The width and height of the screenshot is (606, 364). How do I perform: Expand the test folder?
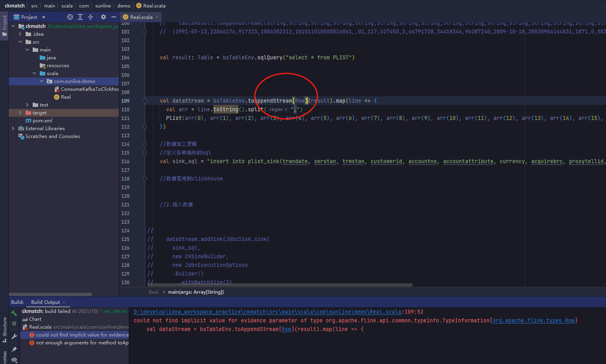click(x=28, y=105)
